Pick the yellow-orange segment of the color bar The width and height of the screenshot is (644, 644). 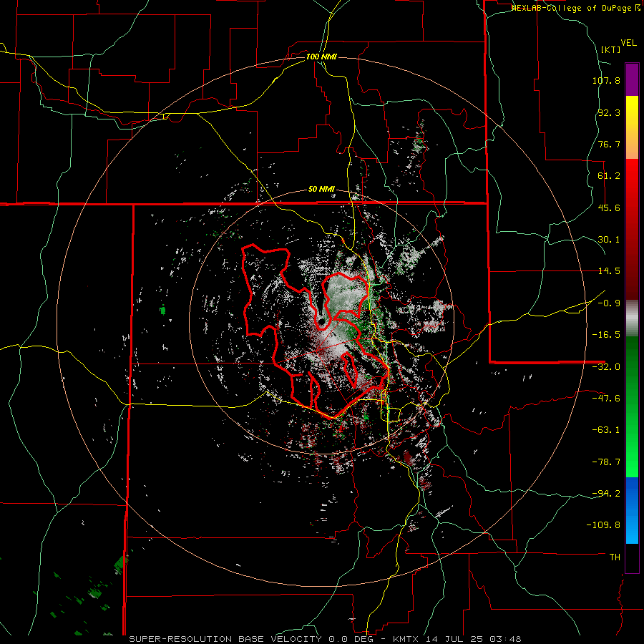[632, 127]
